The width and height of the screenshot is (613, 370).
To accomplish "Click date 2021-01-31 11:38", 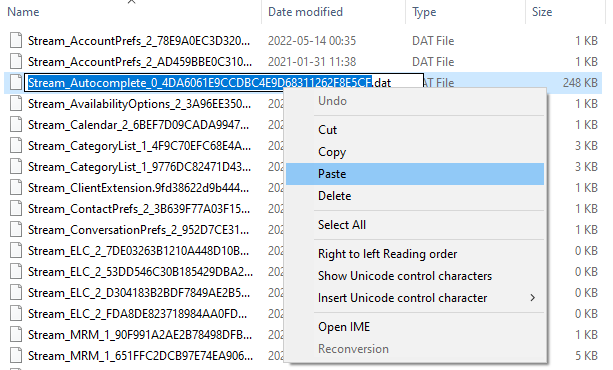I will point(312,62).
